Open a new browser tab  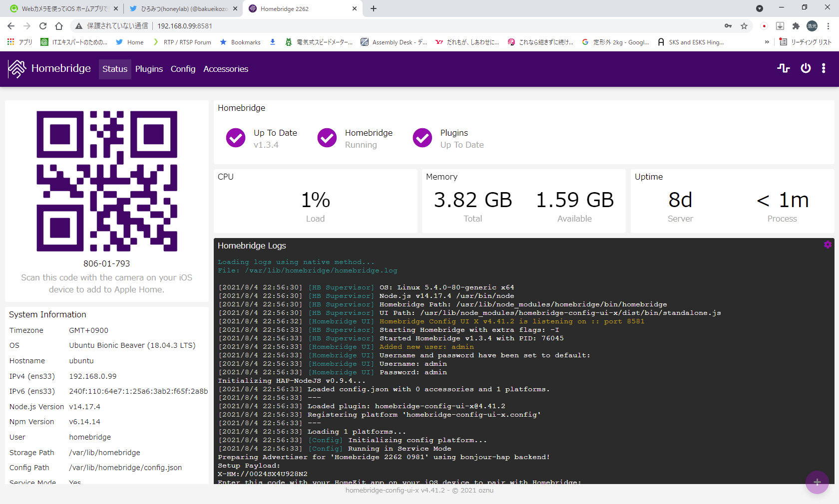pyautogui.click(x=374, y=8)
